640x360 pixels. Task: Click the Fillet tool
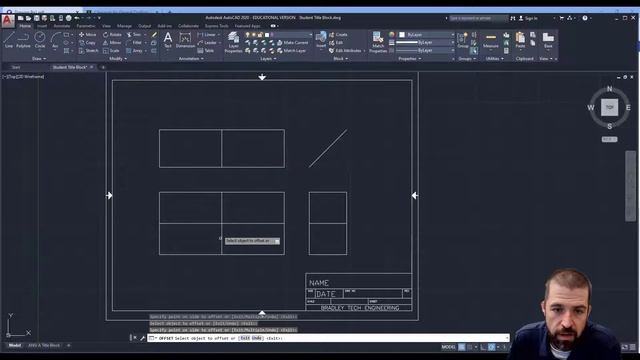134,42
